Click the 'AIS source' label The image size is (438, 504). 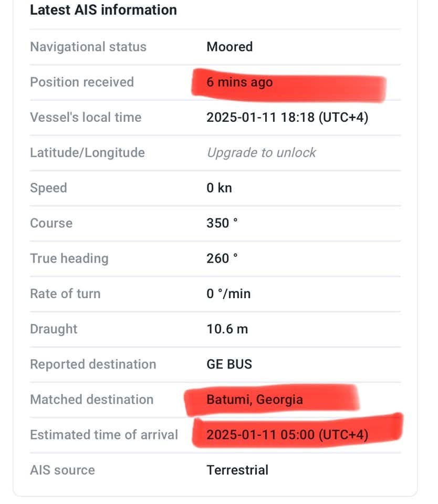pyautogui.click(x=62, y=470)
